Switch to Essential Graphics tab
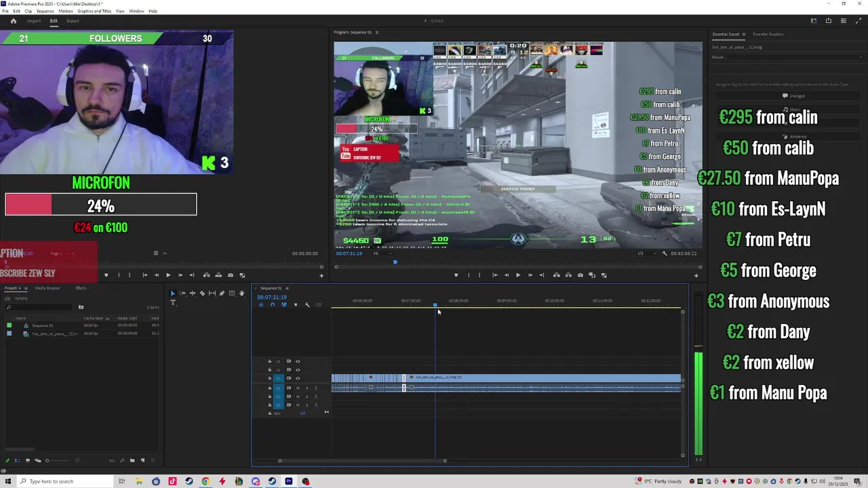 click(x=768, y=34)
